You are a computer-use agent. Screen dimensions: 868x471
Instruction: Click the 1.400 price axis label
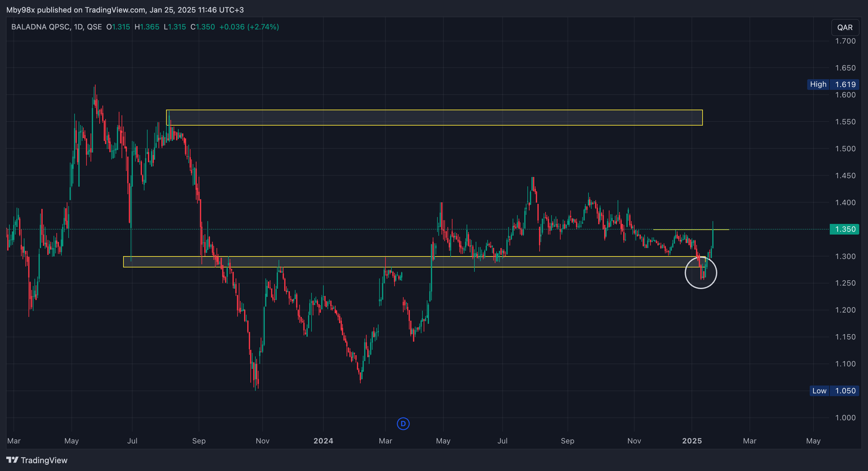[x=845, y=203]
